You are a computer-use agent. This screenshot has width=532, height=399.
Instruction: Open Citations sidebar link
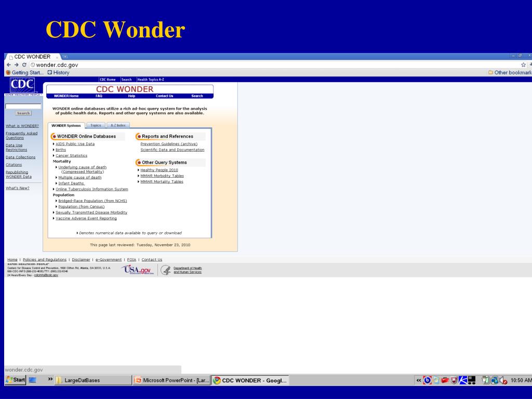pos(14,165)
